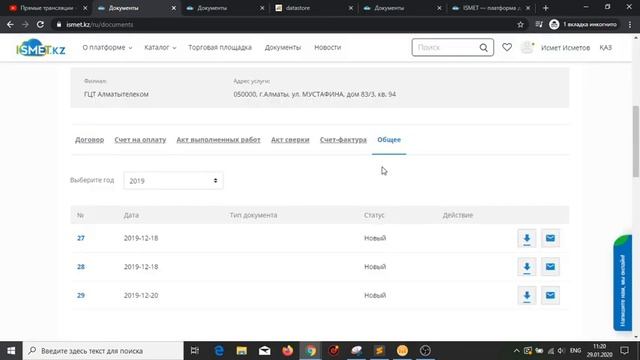This screenshot has width=640, height=360.
Task: Open the Windows Start menu
Action: pyautogui.click(x=11, y=351)
